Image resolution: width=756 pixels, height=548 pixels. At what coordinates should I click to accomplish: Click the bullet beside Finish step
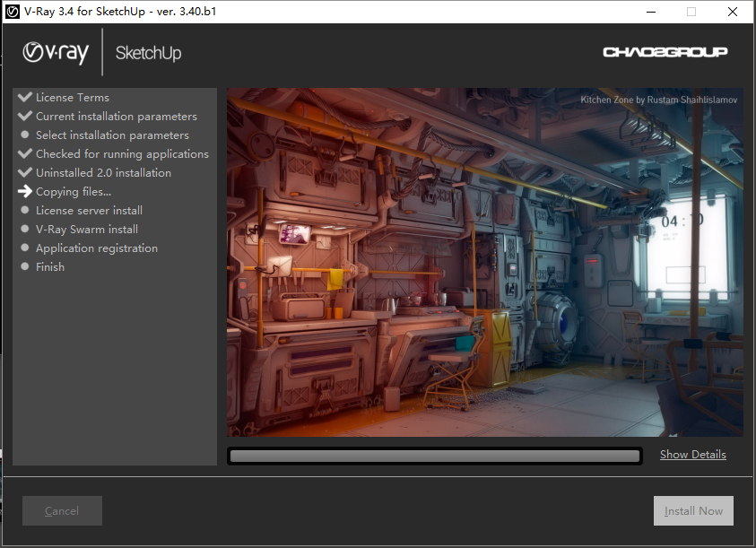click(25, 267)
